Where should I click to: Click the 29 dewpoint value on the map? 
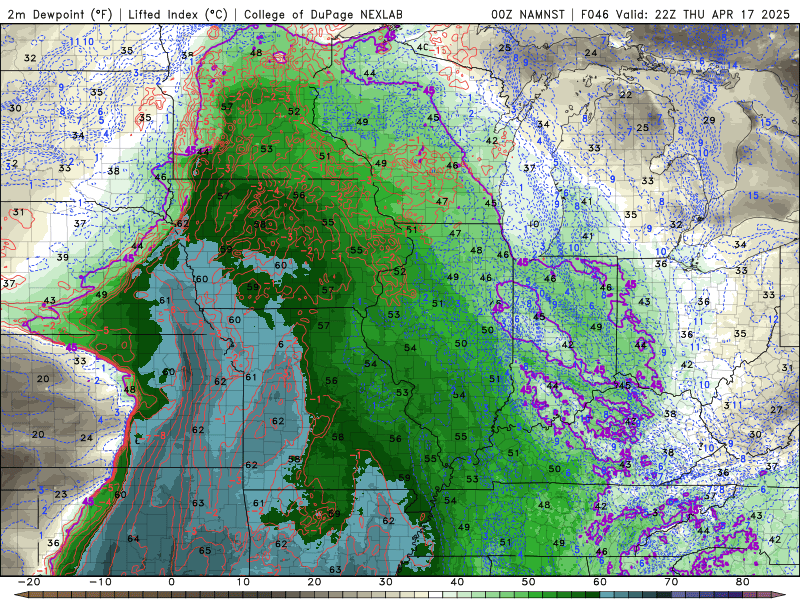click(709, 120)
